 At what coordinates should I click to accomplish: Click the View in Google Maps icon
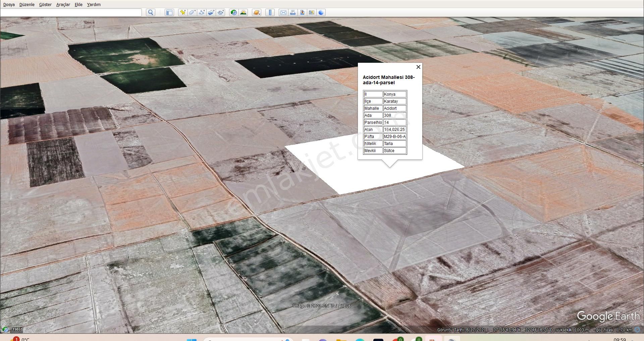(312, 12)
